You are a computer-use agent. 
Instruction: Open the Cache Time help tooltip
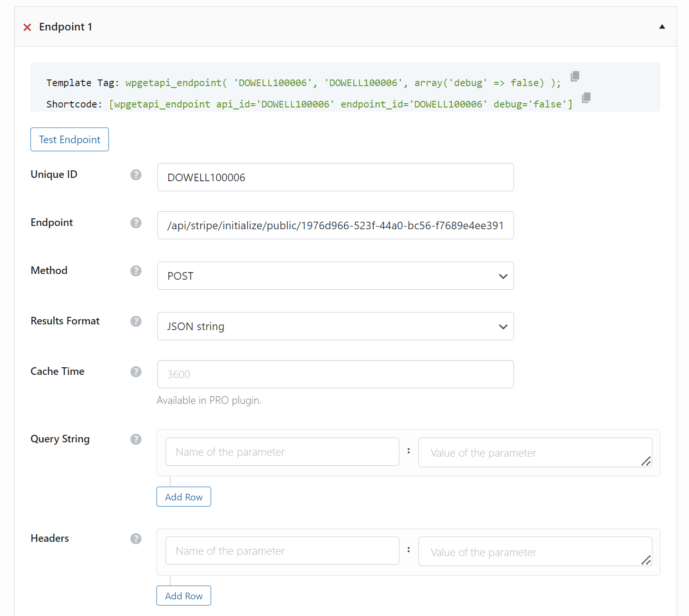[136, 372]
